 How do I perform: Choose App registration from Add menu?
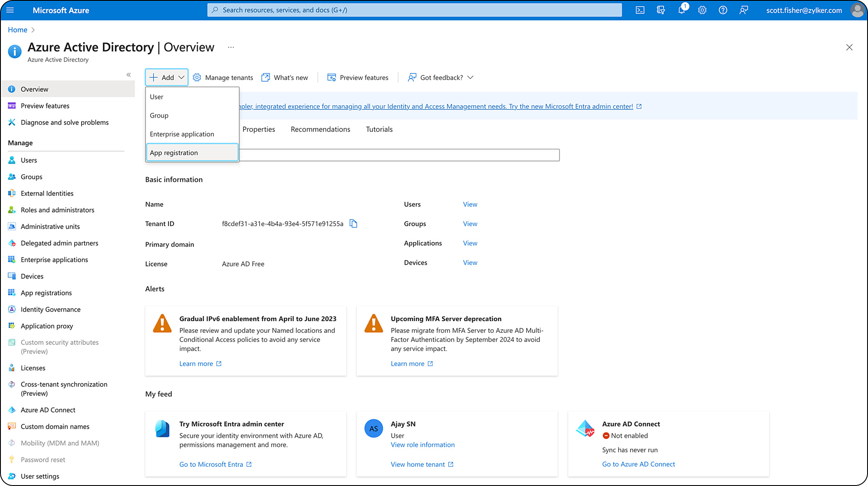click(x=192, y=152)
